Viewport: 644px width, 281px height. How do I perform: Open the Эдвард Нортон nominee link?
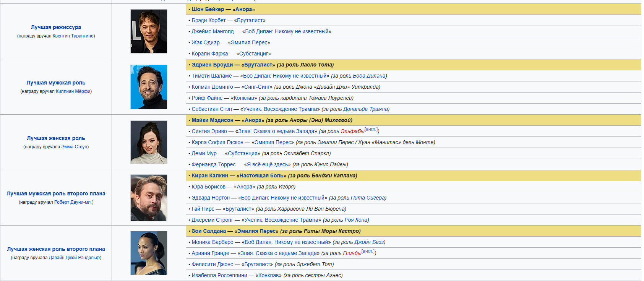(211, 198)
